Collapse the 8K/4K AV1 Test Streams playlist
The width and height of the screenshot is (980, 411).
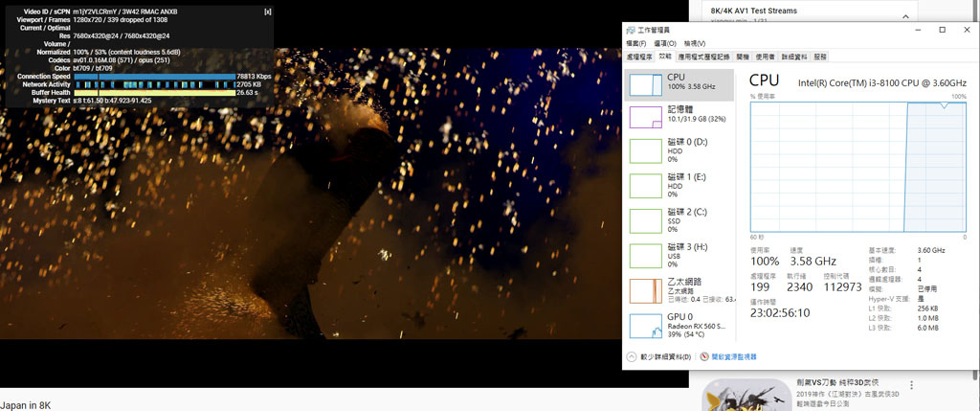coord(906,19)
